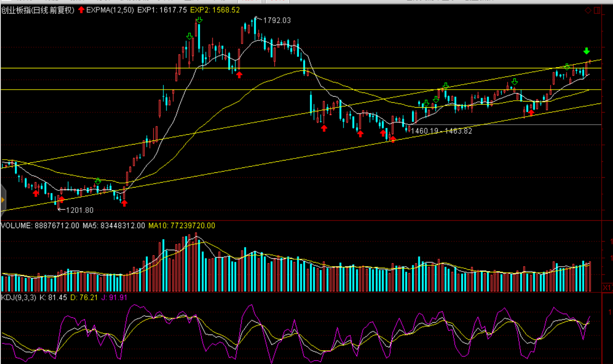Expand the left side panel arrow handle
The width and height of the screenshot is (613, 364).
pos(3,200)
